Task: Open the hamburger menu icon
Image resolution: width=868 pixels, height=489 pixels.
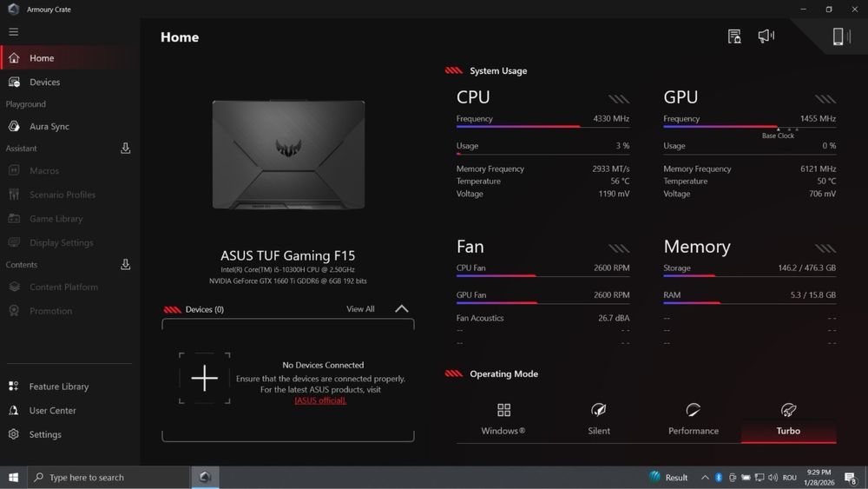Action: (13, 32)
